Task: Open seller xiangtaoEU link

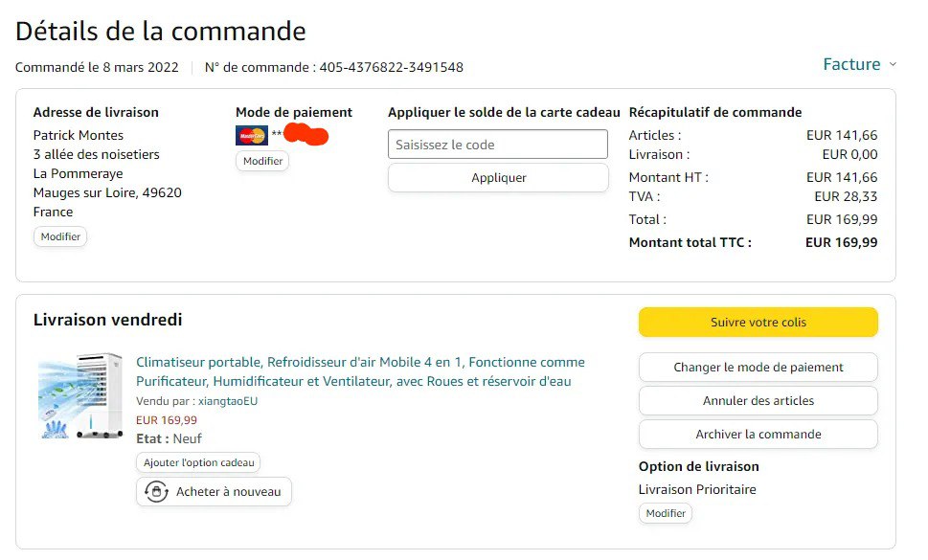Action: pyautogui.click(x=228, y=401)
